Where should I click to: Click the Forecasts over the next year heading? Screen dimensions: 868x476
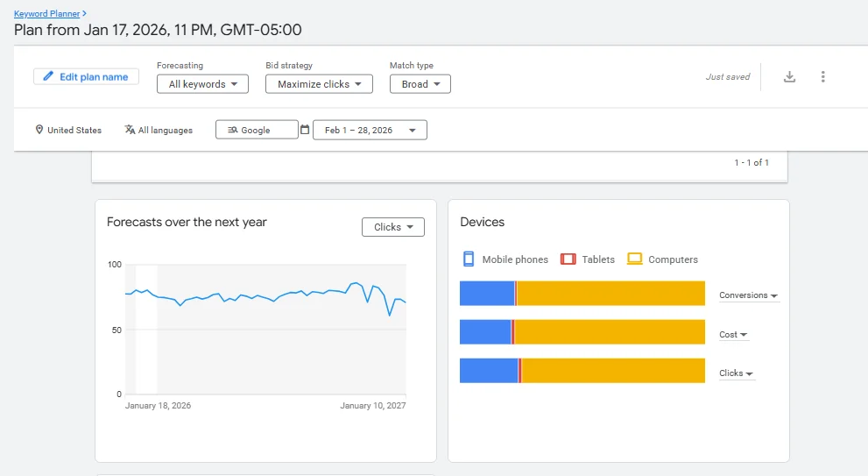(x=187, y=222)
